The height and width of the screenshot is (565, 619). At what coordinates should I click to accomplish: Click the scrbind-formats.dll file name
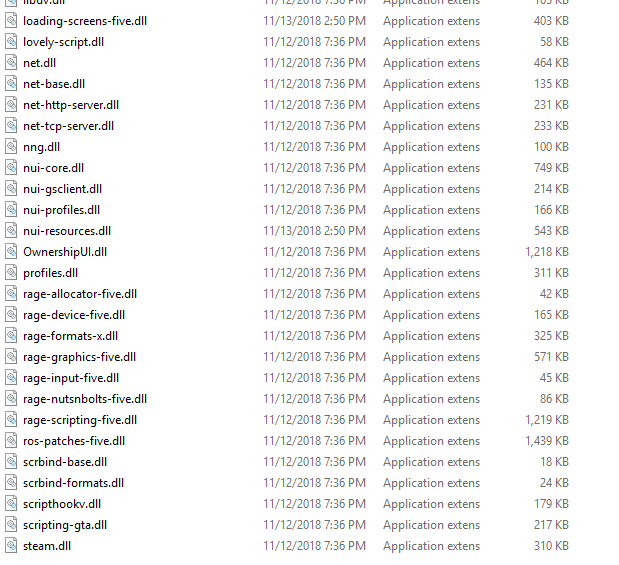[x=73, y=483]
